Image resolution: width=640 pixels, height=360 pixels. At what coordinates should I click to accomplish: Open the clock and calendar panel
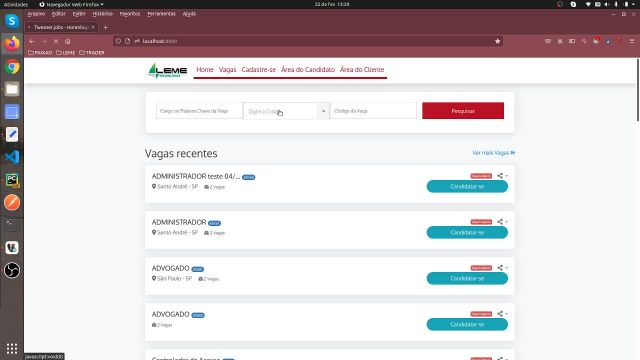[x=332, y=4]
